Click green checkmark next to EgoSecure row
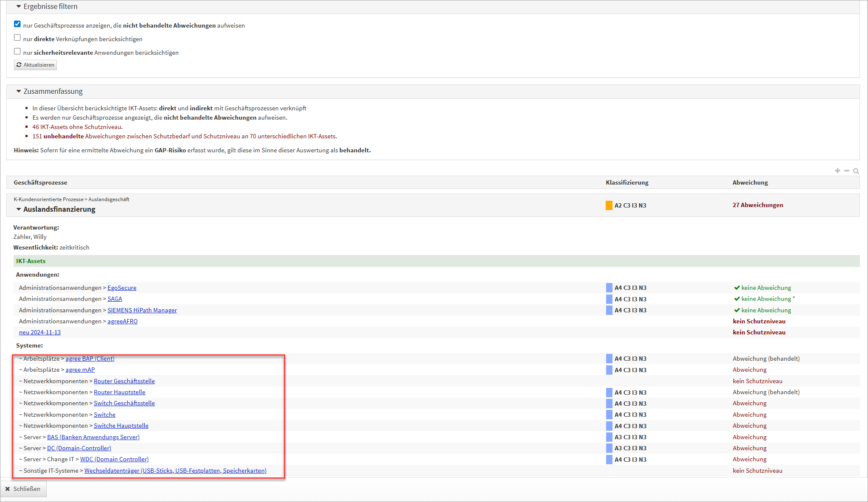Viewport: 868px width, 502px height. tap(737, 288)
